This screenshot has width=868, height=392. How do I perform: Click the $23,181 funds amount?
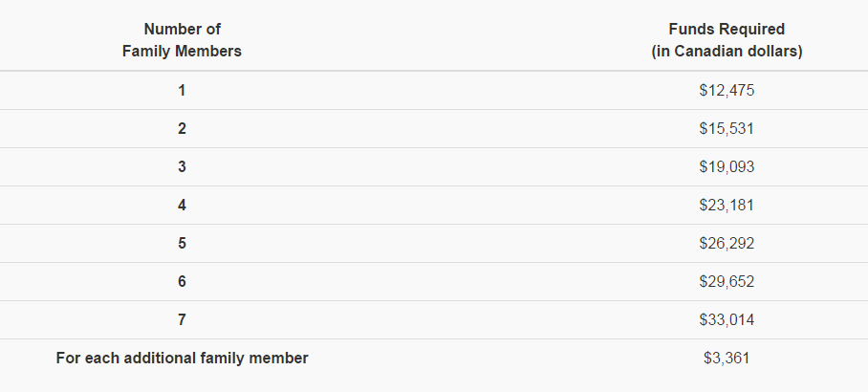[727, 206]
